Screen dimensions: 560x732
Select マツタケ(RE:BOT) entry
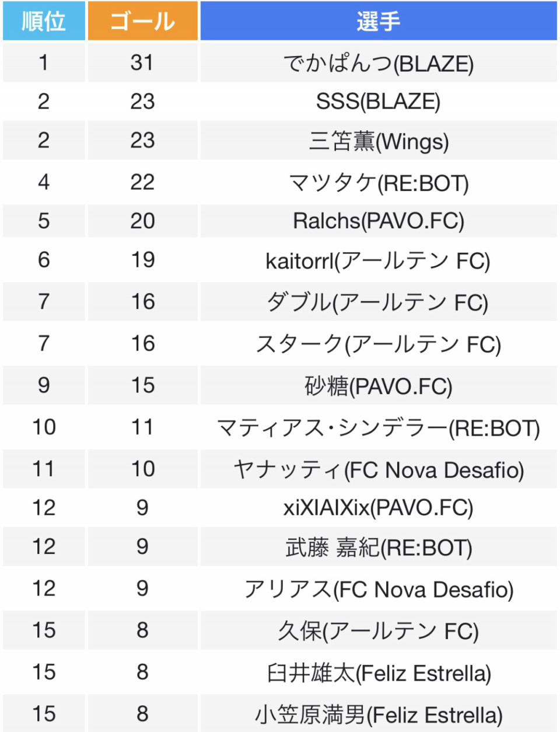(378, 183)
